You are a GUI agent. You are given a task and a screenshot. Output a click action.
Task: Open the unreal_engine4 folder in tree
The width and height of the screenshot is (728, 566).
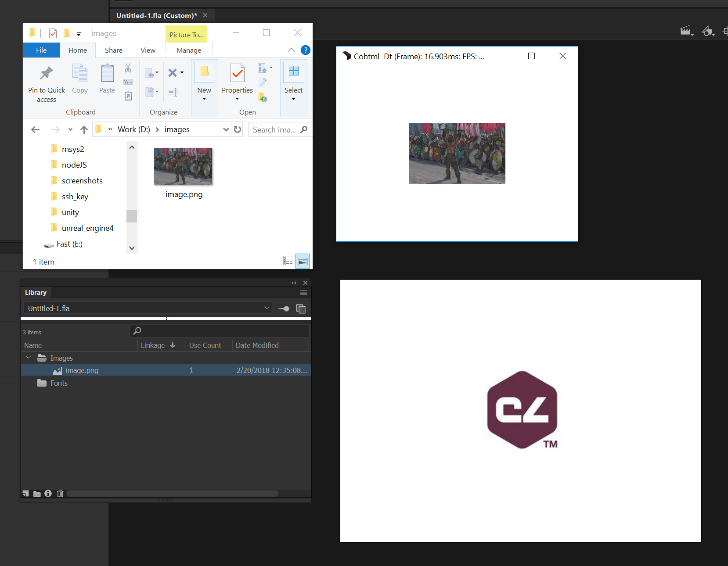pyautogui.click(x=87, y=228)
